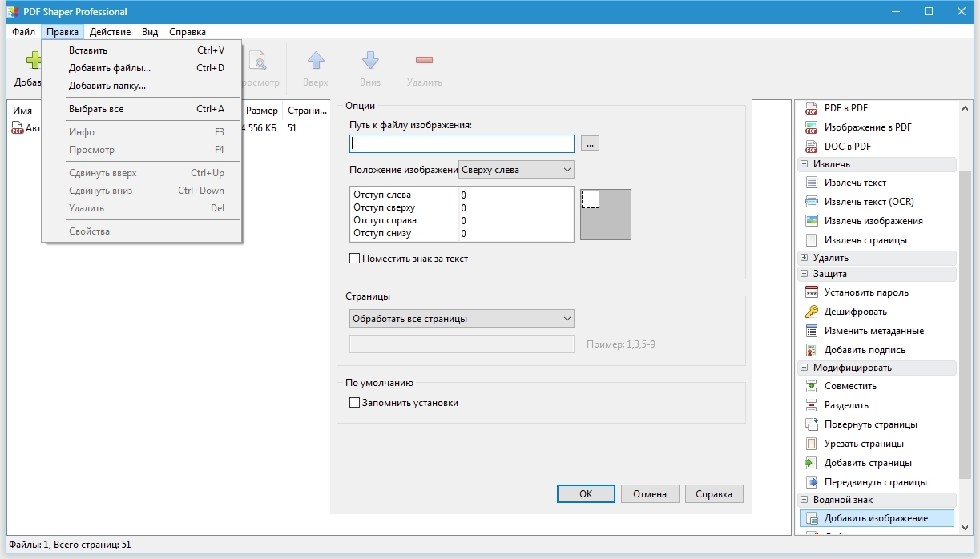This screenshot has width=980, height=559.
Task: Click the Add Signature icon (Добавить подпись)
Action: pyautogui.click(x=811, y=350)
